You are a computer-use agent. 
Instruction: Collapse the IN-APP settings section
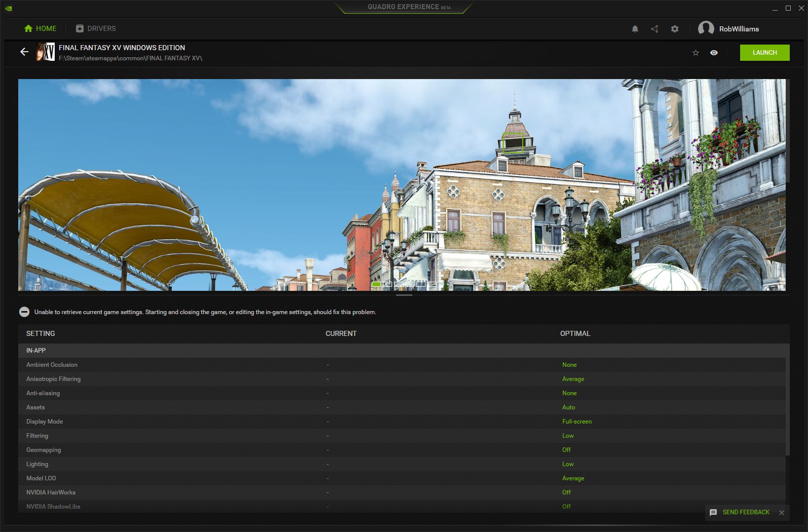coord(36,351)
